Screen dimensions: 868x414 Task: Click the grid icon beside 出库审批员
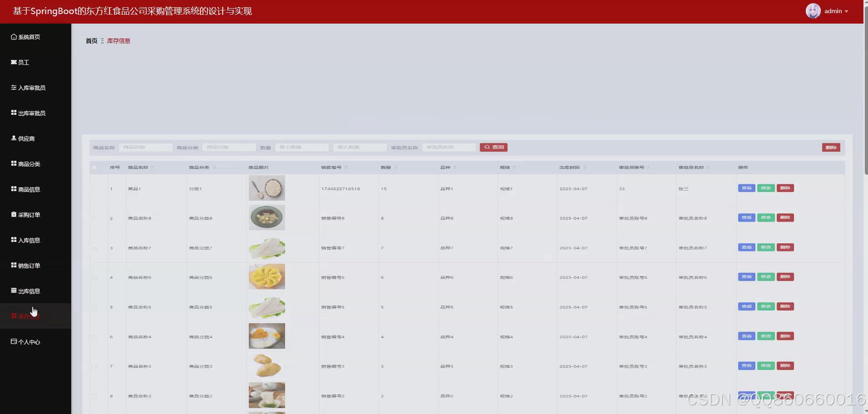click(x=14, y=113)
